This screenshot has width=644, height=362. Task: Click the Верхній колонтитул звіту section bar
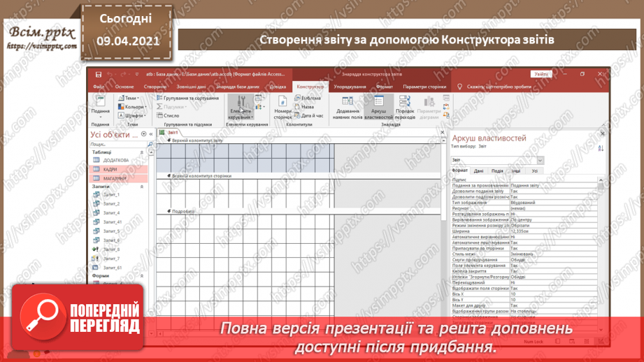tap(299, 140)
